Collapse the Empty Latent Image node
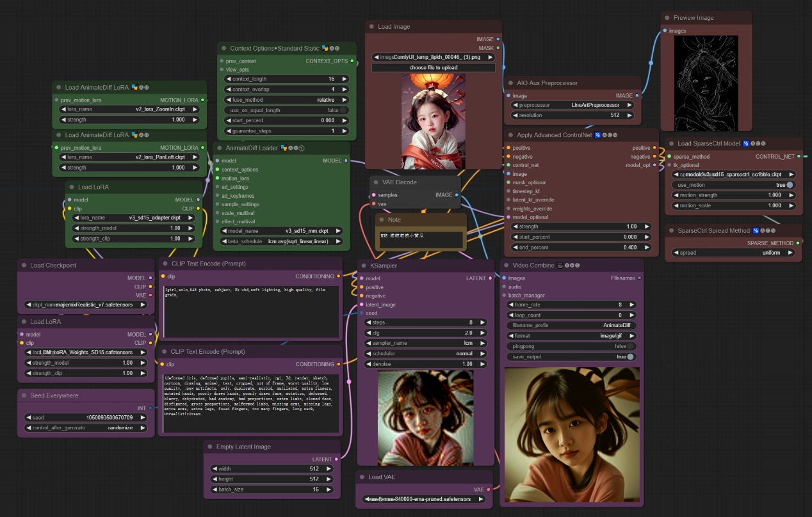The image size is (812, 517). tap(210, 447)
